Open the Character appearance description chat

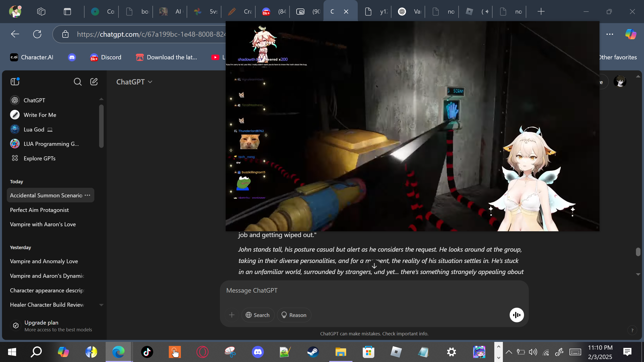50,290
